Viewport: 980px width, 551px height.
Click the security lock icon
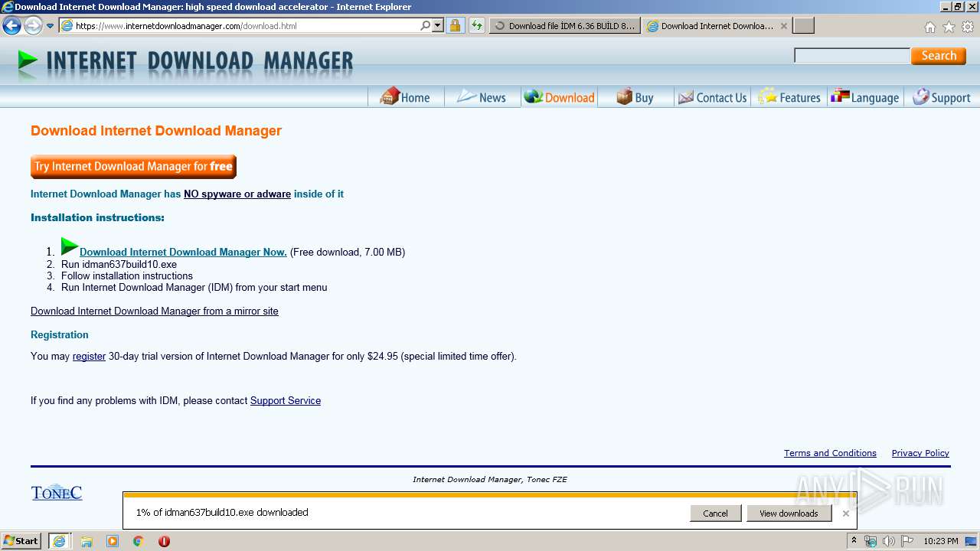[x=455, y=25]
